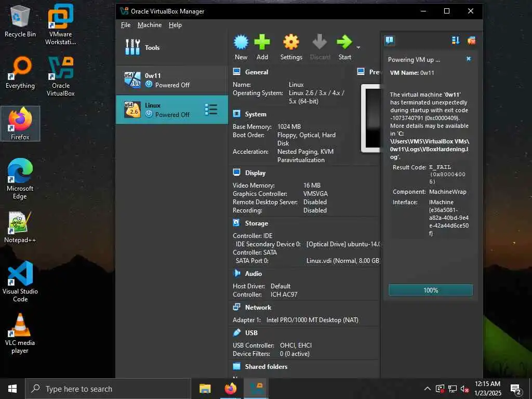The image size is (532, 399).
Task: Click Firefox icon in the taskbar
Action: pos(231,389)
